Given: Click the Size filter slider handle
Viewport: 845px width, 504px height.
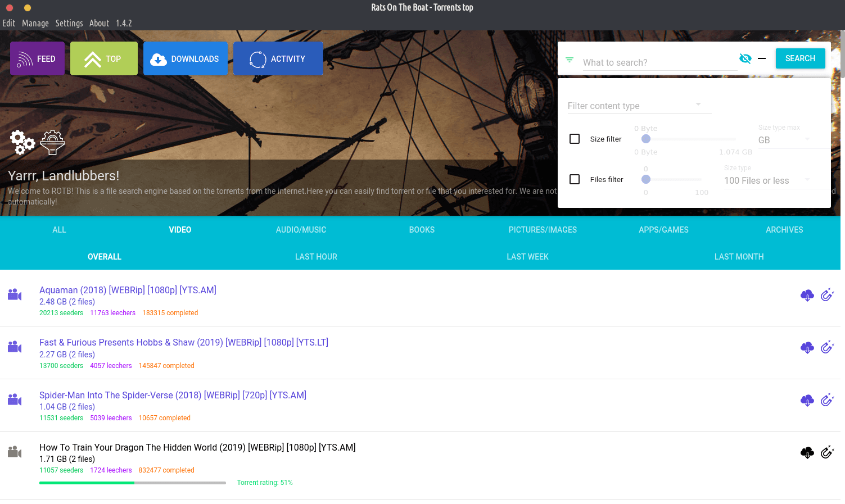Looking at the screenshot, I should [646, 139].
